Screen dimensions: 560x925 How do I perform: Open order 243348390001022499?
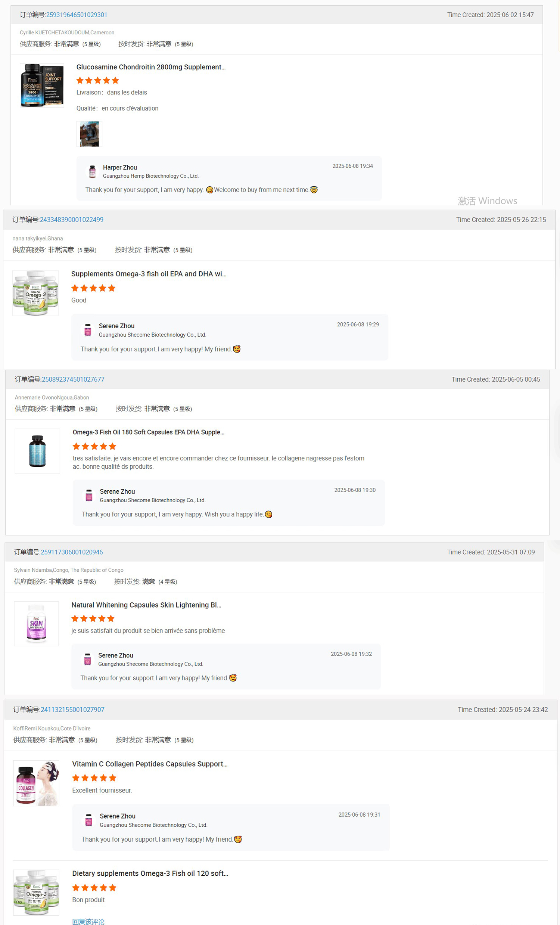point(72,219)
